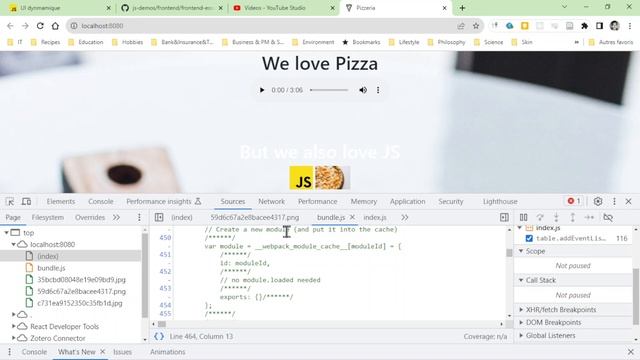The image size is (640, 360).
Task: Open the Animations drawer tab
Action: tap(168, 352)
